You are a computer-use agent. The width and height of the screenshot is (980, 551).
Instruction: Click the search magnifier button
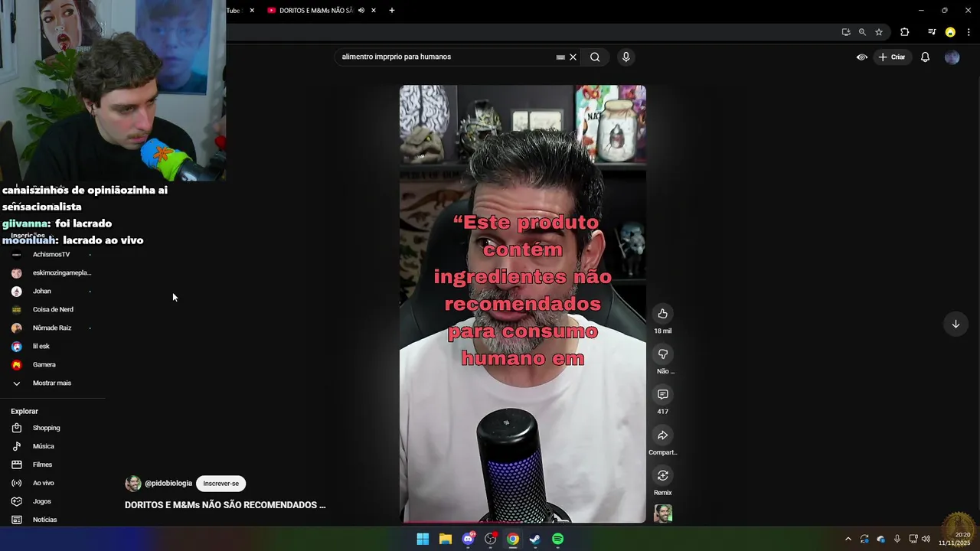[595, 57]
